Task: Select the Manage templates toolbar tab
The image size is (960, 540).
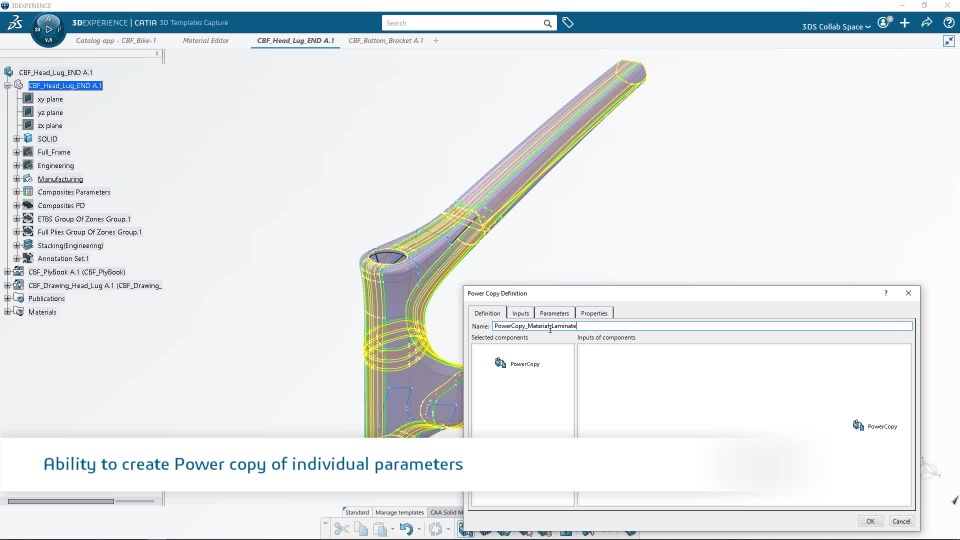Action: pyautogui.click(x=399, y=512)
